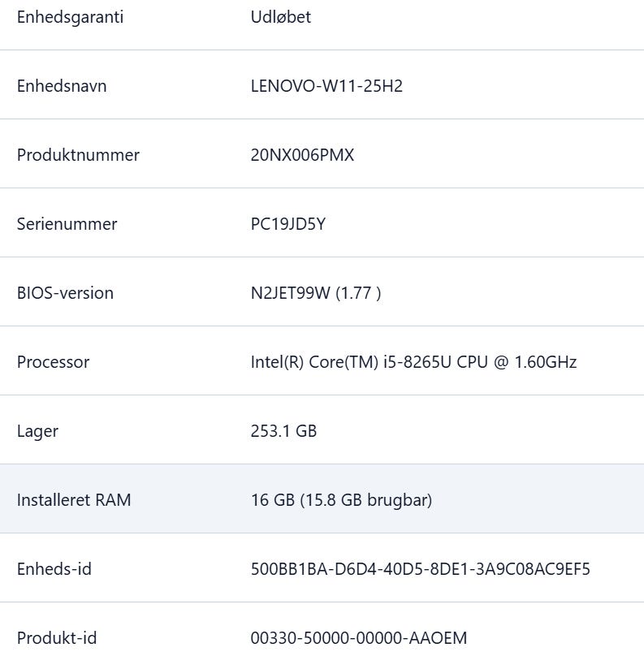The height and width of the screenshot is (669, 644).
Task: Select the BIOS value N2JET99W (1.77)
Action: (316, 293)
